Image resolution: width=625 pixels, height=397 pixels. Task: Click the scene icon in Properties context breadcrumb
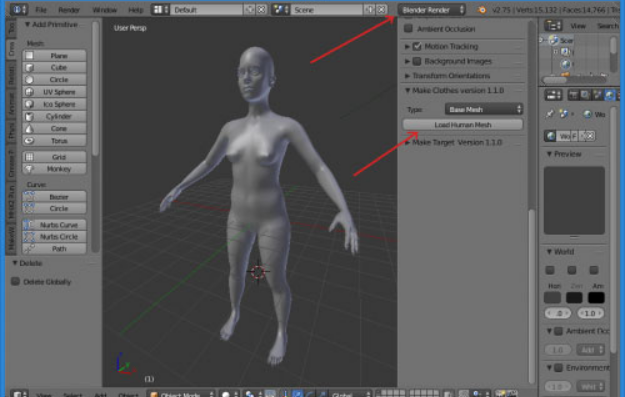(x=564, y=114)
